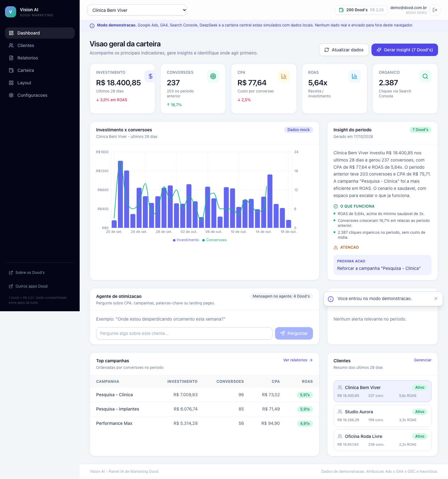Open the Outros apps Dood link

pos(40,286)
